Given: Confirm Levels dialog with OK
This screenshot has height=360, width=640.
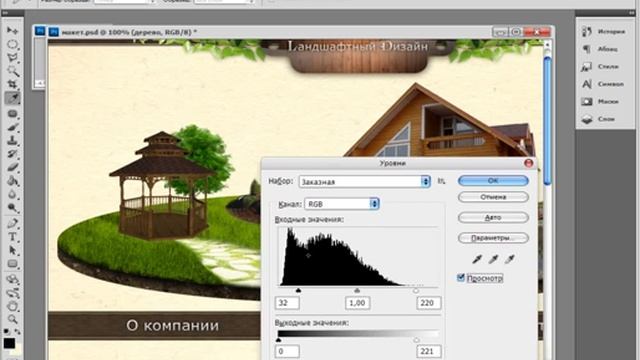Looking at the screenshot, I should (x=493, y=180).
